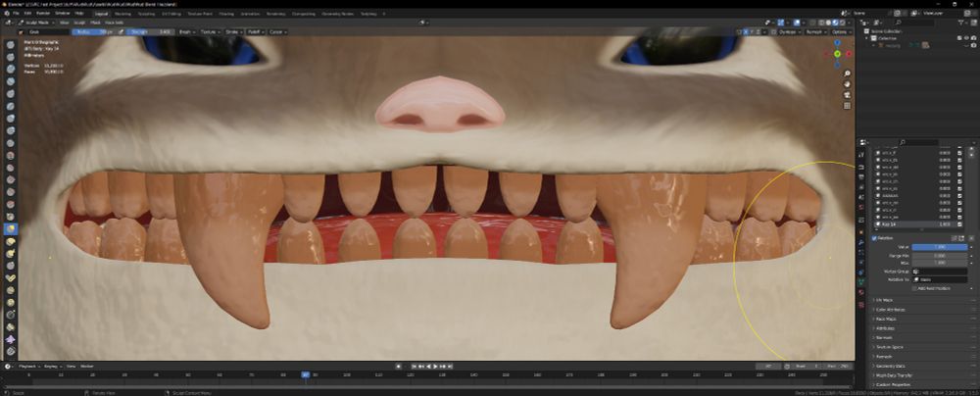This screenshot has width=980, height=396.
Task: Click the red X axis on navigation gizmo
Action: coord(849,55)
